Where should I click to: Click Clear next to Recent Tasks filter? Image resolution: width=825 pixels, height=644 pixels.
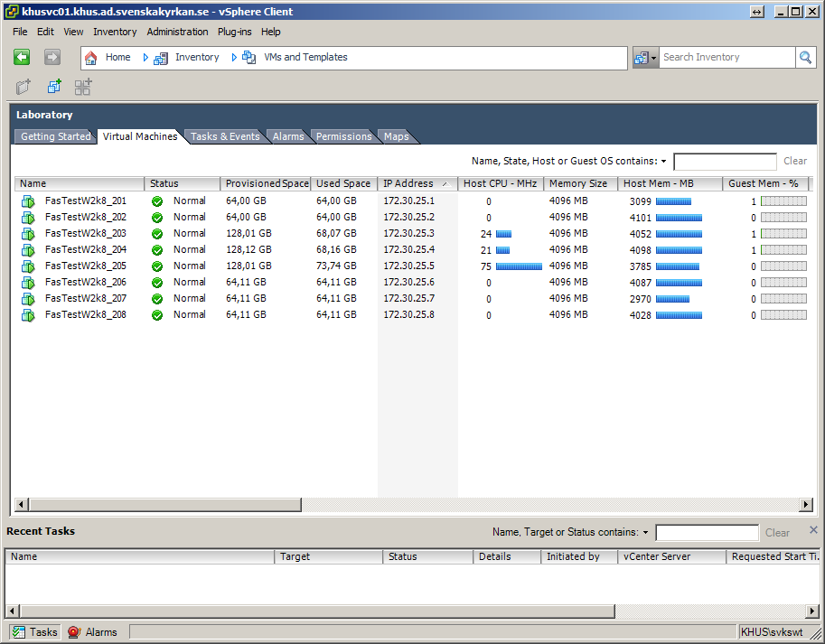[x=777, y=533]
